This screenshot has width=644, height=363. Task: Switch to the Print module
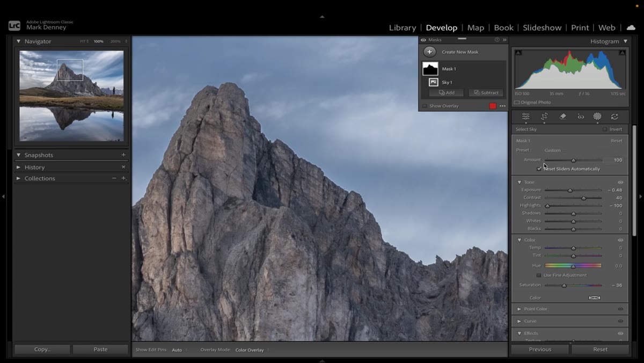coord(580,27)
